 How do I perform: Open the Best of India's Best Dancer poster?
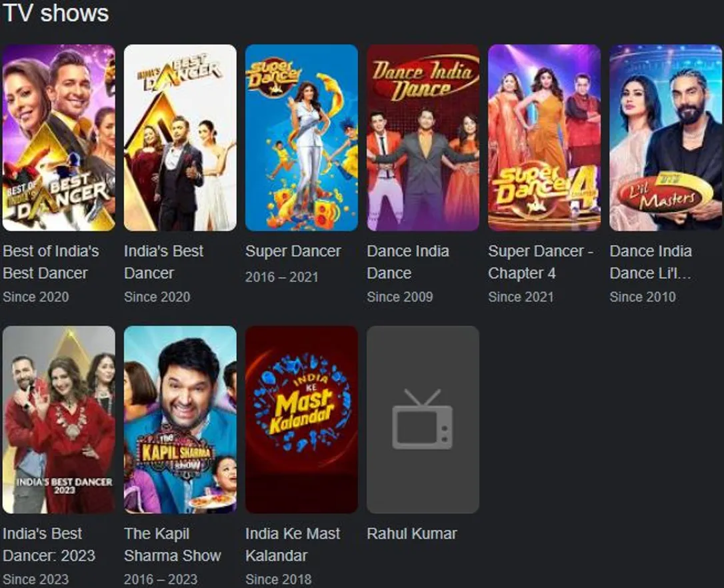click(59, 137)
